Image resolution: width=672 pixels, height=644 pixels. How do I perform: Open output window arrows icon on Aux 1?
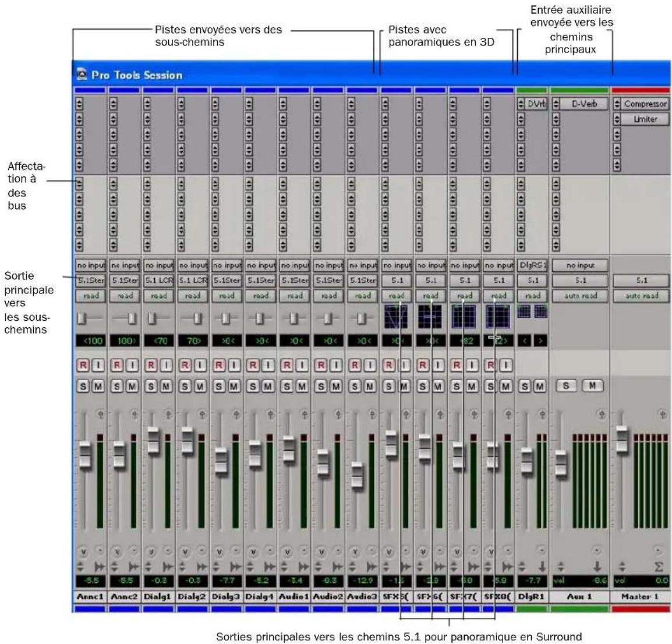coord(561,567)
